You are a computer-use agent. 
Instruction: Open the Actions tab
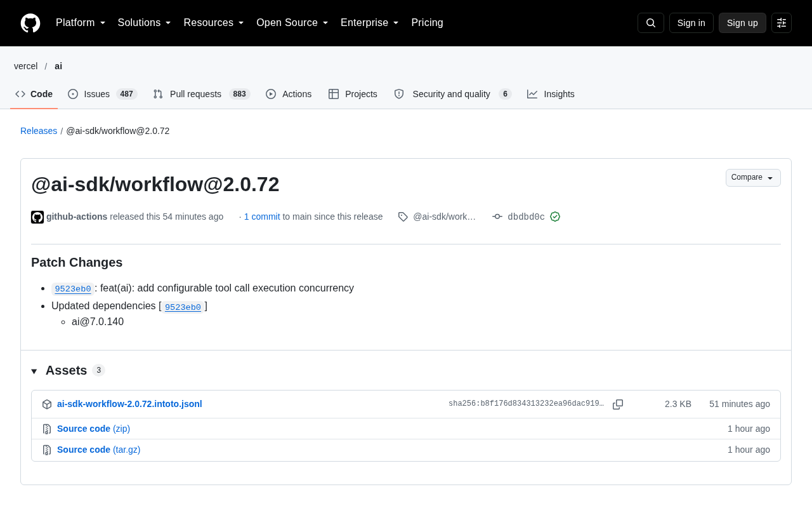289,94
